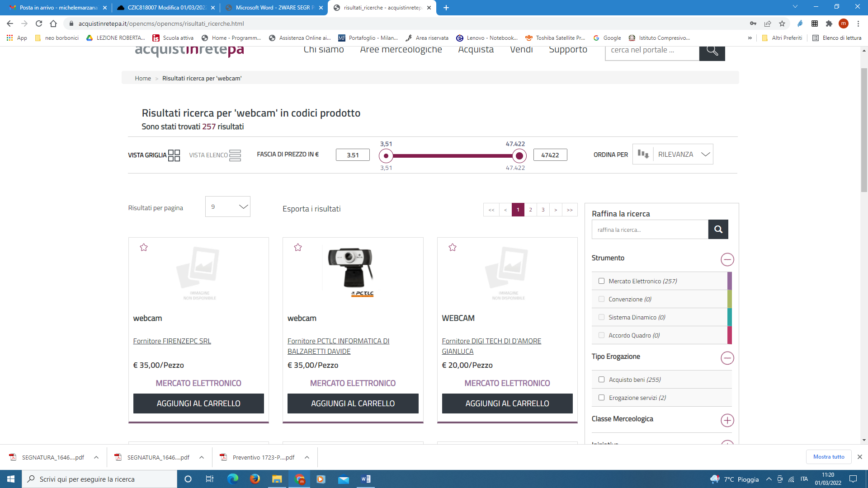Click the Raffina la ricerca search button
Viewport: 868px width, 488px height.
coord(718,230)
